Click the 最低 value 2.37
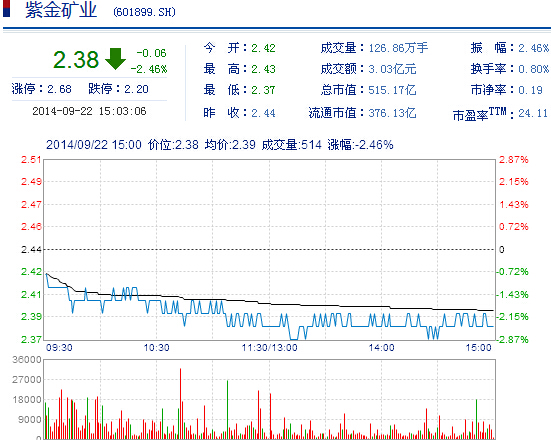Image resolution: width=551 pixels, height=440 pixels. (x=263, y=90)
